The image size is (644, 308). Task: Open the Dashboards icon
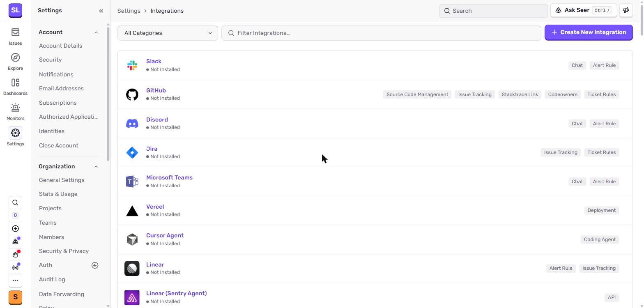click(x=15, y=83)
